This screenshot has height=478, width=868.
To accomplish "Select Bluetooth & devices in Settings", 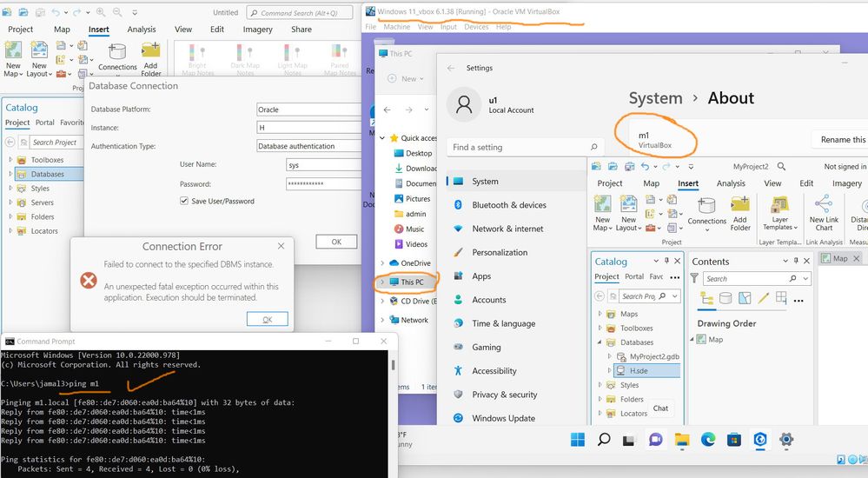I will click(509, 205).
